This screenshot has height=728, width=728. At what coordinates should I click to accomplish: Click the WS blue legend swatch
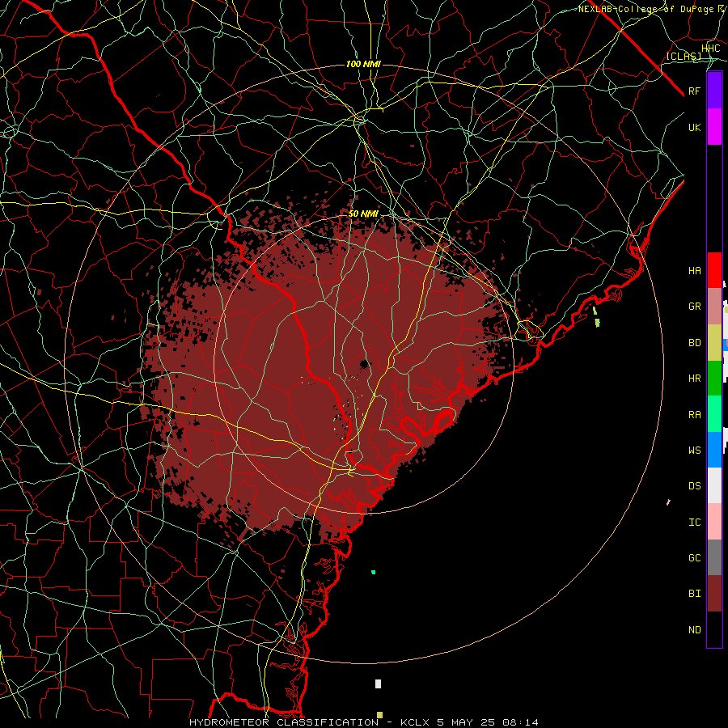(x=714, y=450)
